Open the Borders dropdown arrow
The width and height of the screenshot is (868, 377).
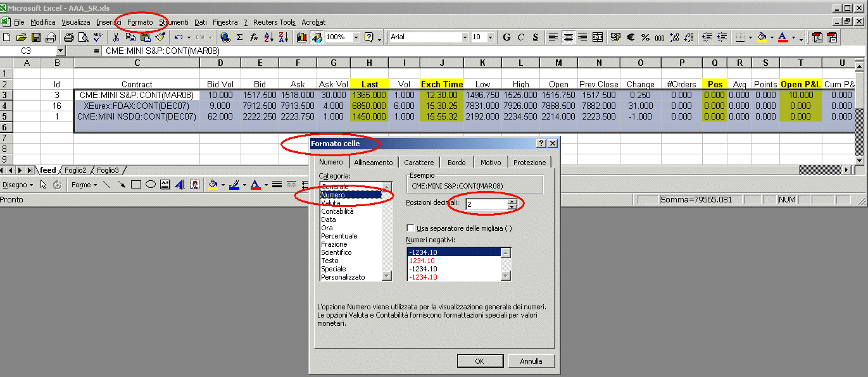click(751, 37)
